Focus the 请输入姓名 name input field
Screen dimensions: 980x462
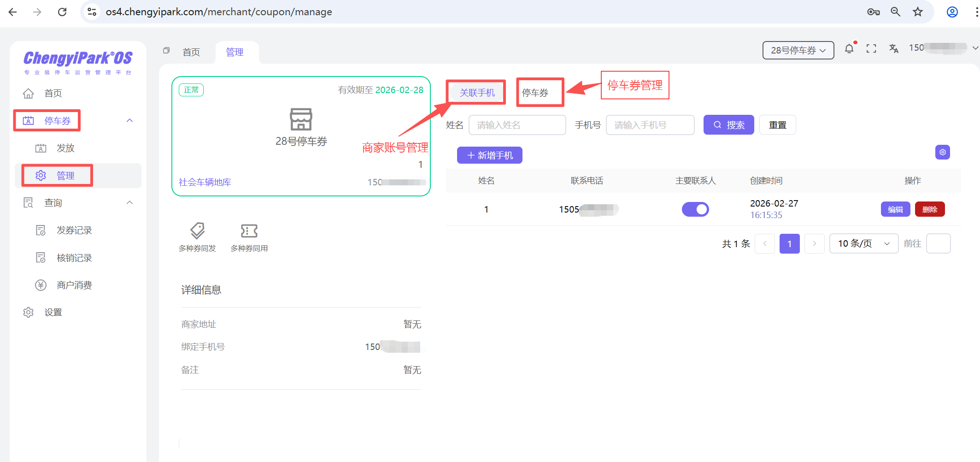[x=517, y=125]
